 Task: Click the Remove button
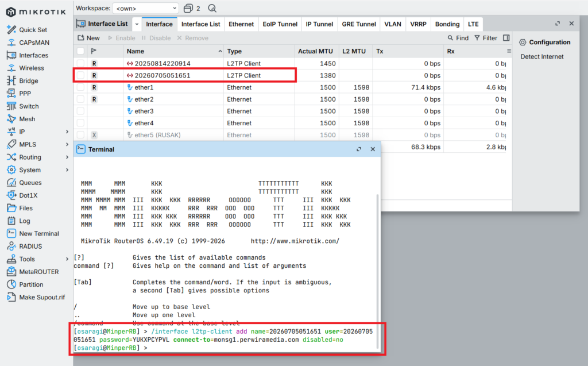tap(193, 38)
